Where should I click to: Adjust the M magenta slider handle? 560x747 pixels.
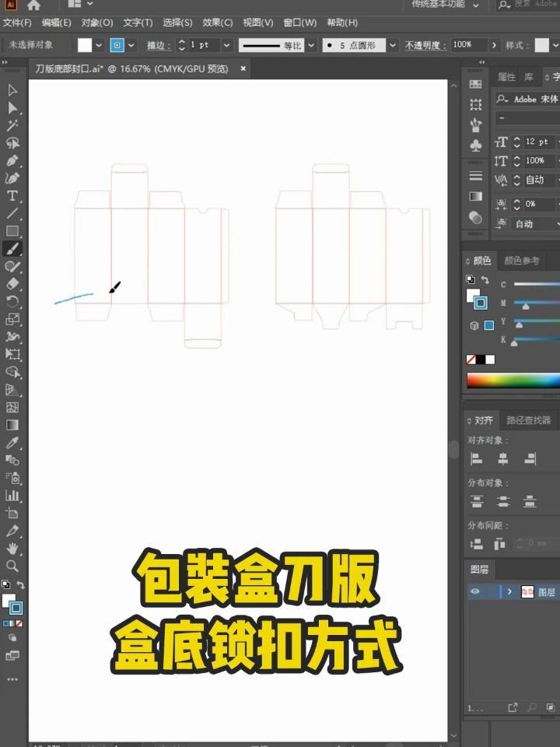pyautogui.click(x=526, y=307)
